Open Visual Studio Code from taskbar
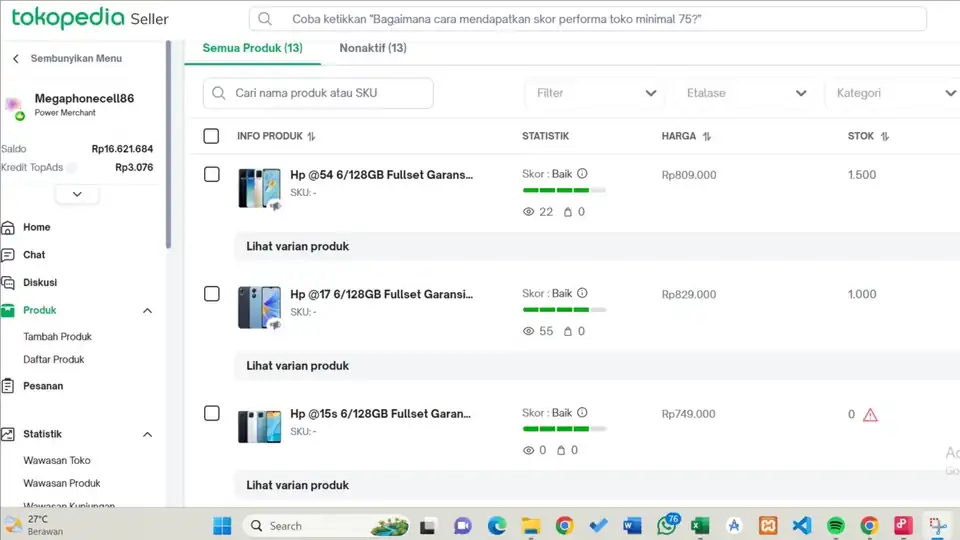 pos(801,525)
